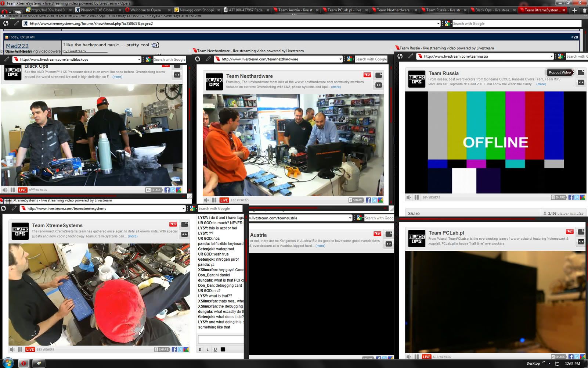Unmute the Team Russia stream
Screen dimensions: 588x368
(x=409, y=197)
